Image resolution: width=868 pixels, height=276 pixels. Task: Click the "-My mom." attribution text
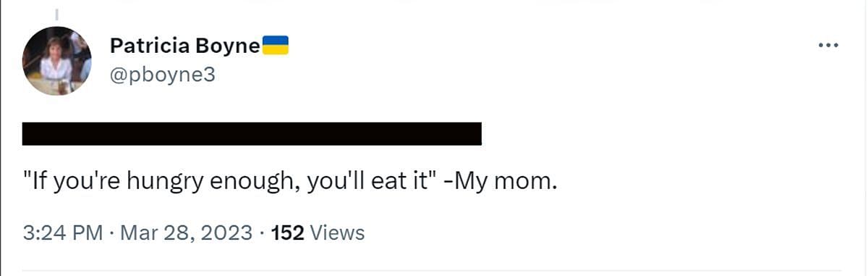pyautogui.click(x=500, y=181)
